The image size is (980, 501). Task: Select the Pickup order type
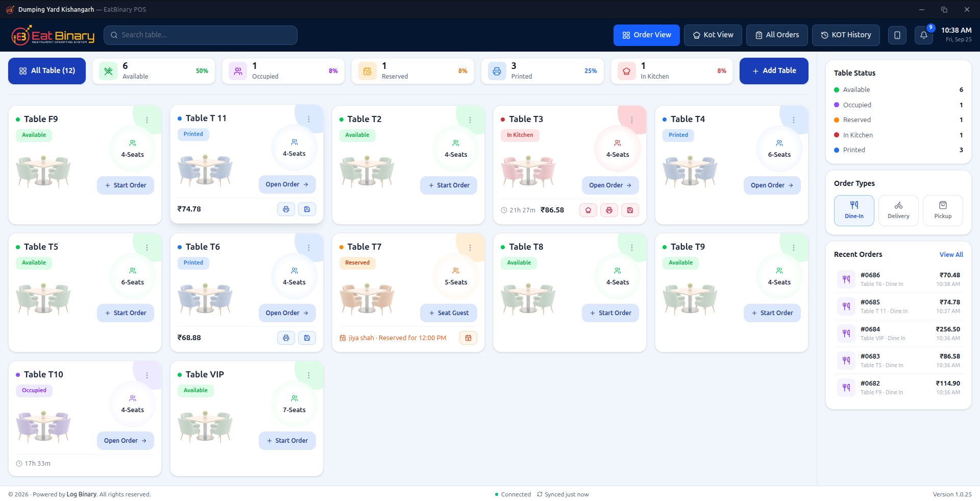943,210
